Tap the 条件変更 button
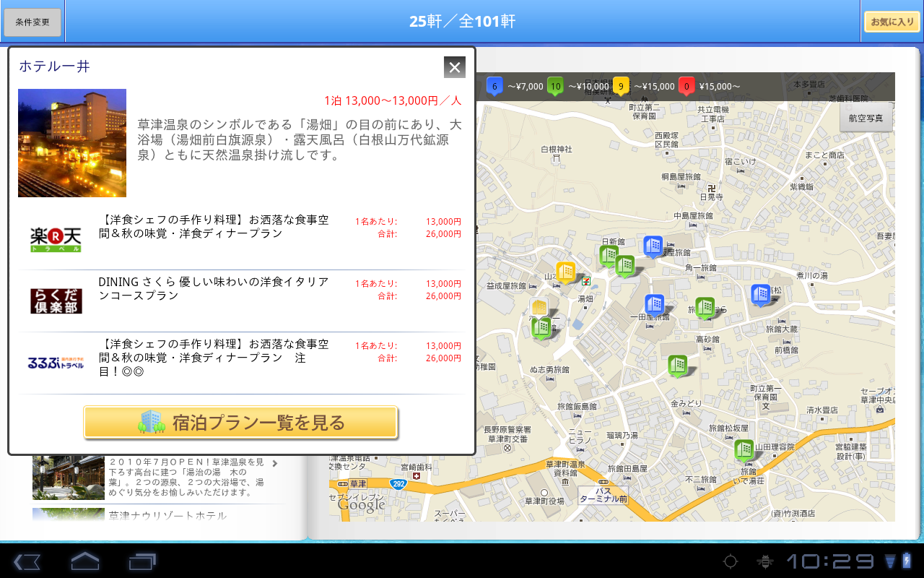 (32, 22)
